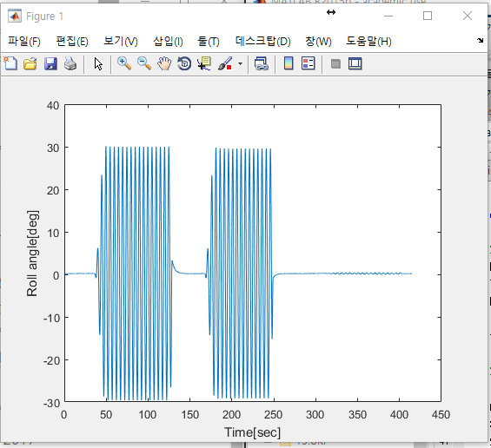This screenshot has height=448, width=491.
Task: Open the 삽입(I) menu
Action: 168,42
